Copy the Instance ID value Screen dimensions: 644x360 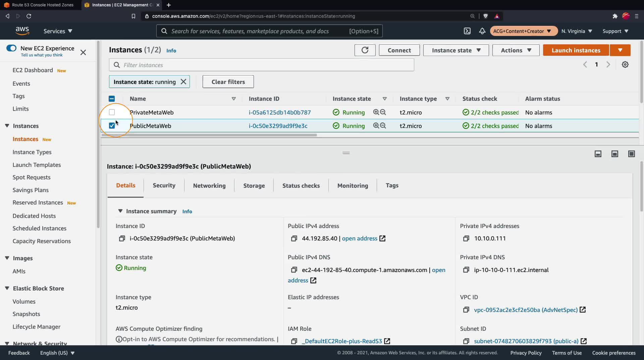122,238
